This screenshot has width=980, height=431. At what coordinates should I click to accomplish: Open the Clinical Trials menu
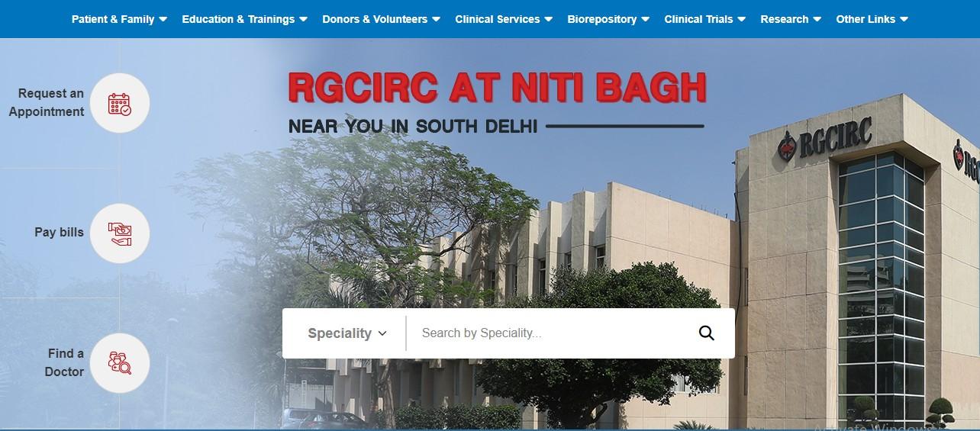[704, 19]
